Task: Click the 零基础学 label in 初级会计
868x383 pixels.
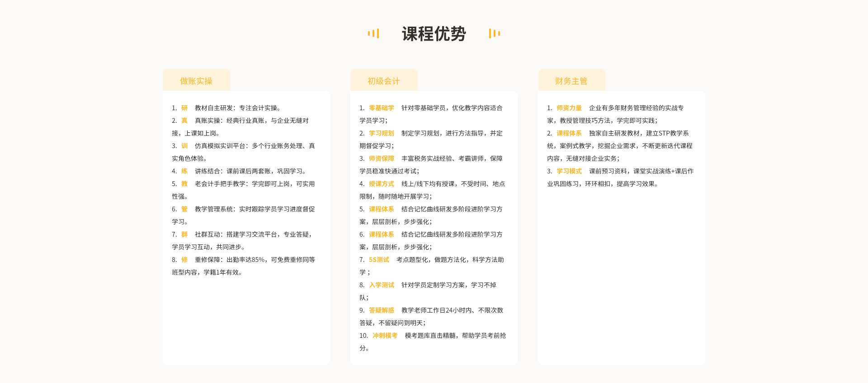Action: 382,108
